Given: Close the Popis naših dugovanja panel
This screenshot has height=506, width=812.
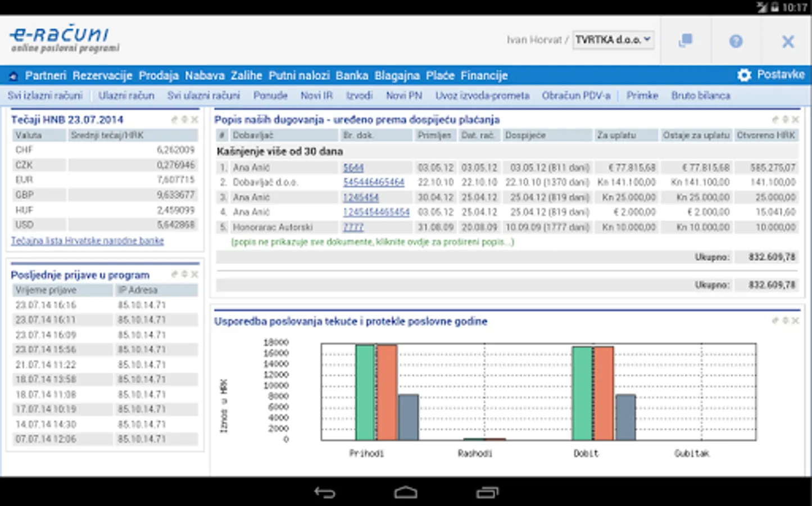Looking at the screenshot, I should [x=795, y=120].
